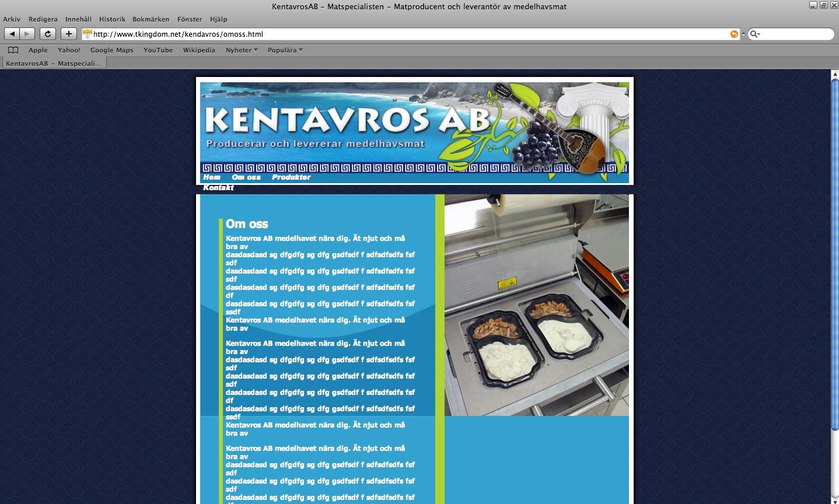Open the Om oss navigation link

(246, 177)
